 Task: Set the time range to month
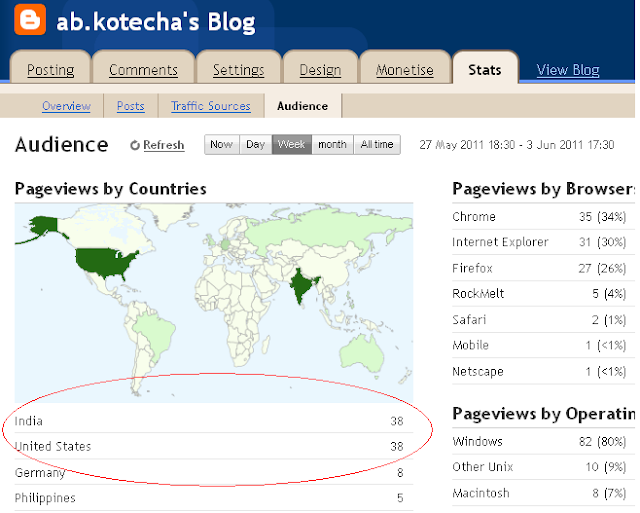click(332, 144)
